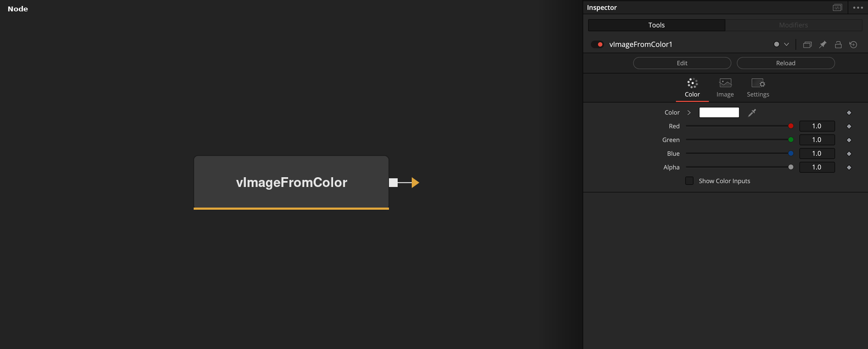Viewport: 868px width, 349px height.
Task: Set a keyframe on the Color row
Action: 849,113
